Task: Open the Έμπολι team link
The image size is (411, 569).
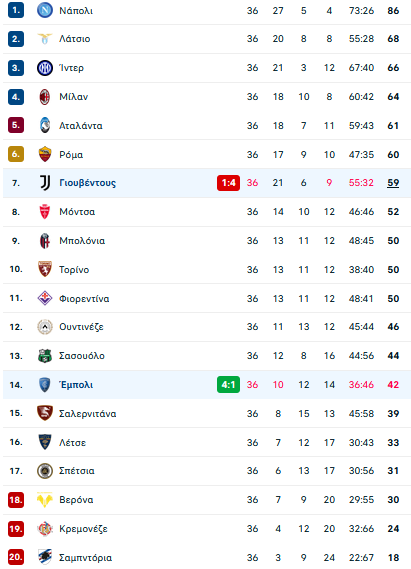Action: pyautogui.click(x=76, y=385)
